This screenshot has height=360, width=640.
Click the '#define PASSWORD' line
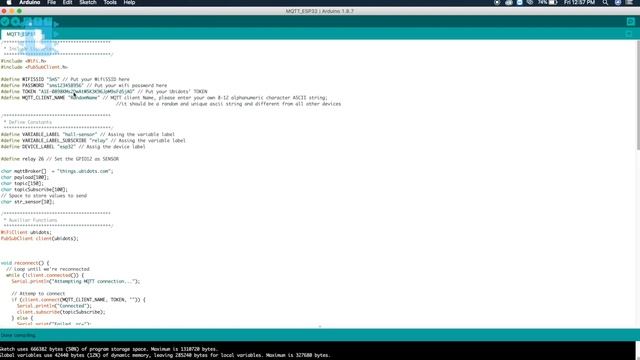pos(84,85)
